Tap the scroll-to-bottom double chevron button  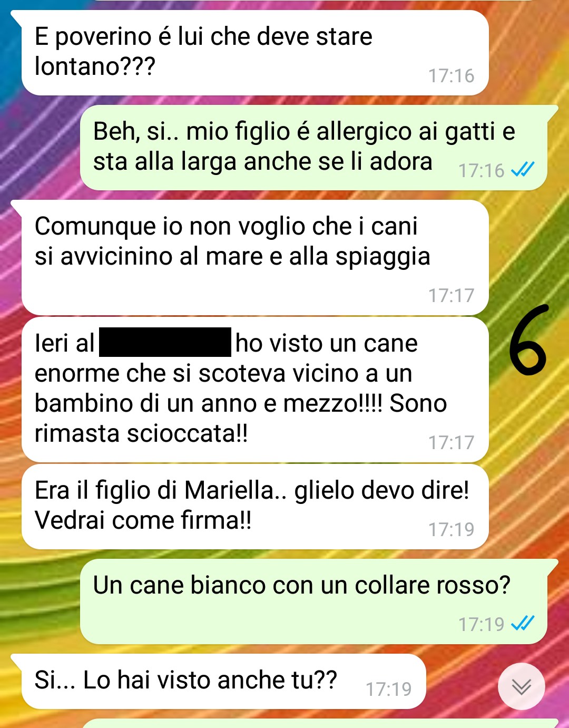522,686
